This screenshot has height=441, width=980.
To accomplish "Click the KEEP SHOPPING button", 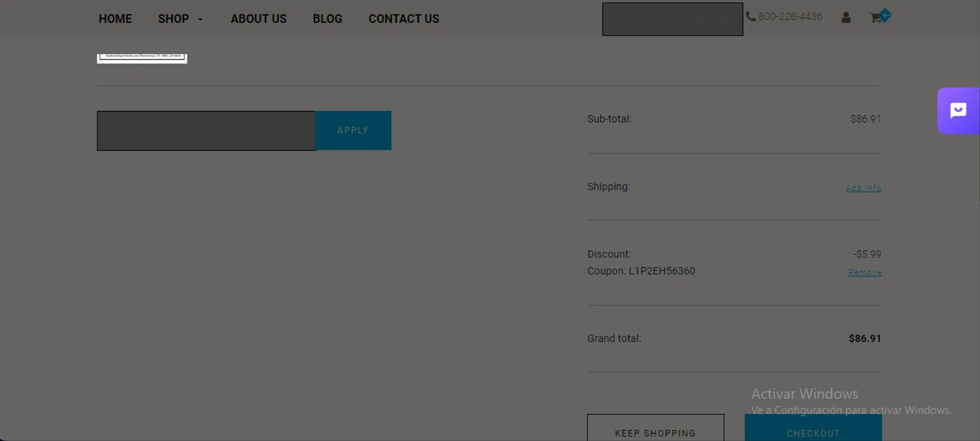I will pyautogui.click(x=655, y=428).
